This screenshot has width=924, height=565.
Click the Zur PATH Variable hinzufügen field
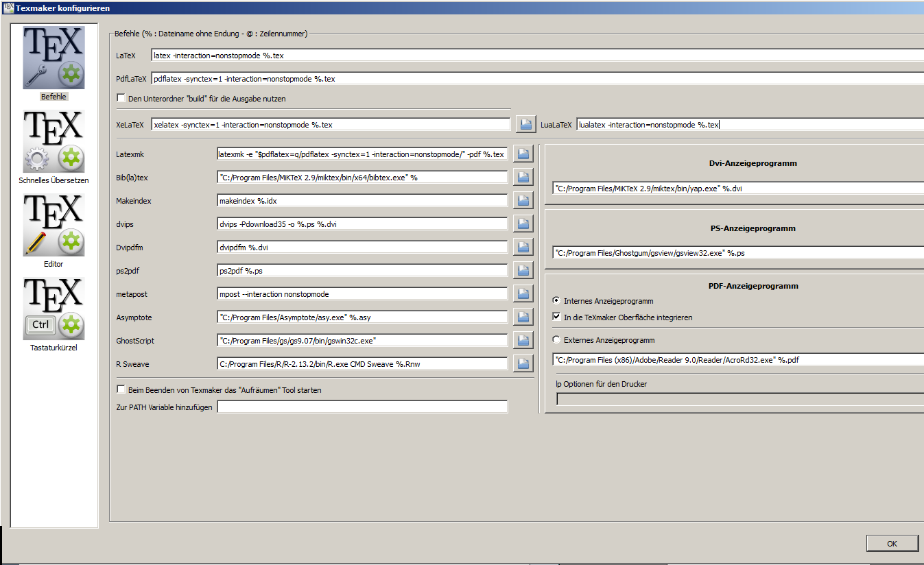tap(362, 407)
